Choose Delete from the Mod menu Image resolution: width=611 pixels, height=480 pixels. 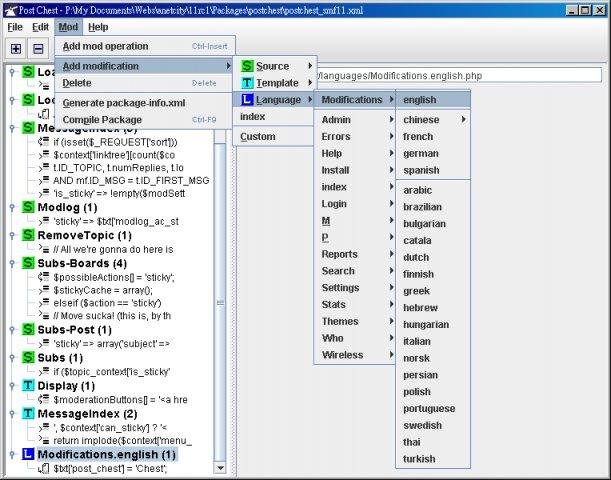pos(143,83)
